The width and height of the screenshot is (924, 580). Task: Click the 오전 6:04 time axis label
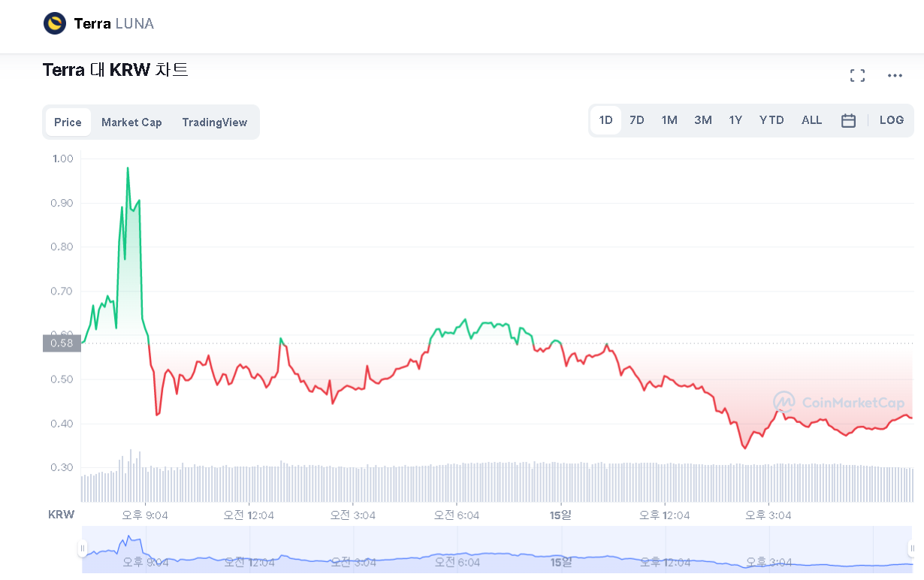457,515
